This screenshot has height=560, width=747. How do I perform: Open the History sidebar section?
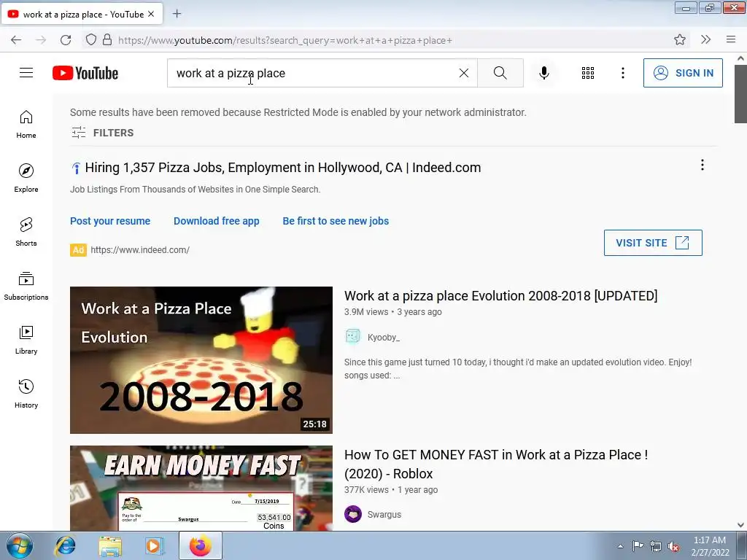tap(26, 394)
